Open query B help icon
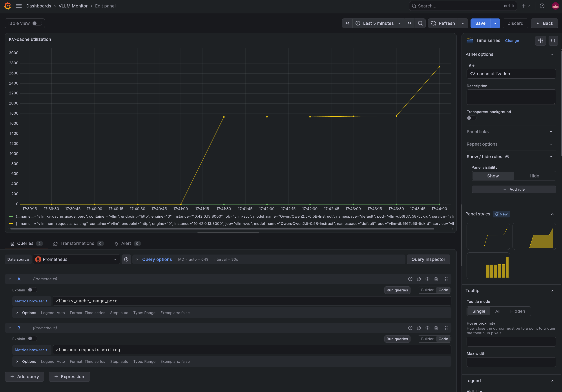Screen dimensions: 562x392 tap(410, 328)
